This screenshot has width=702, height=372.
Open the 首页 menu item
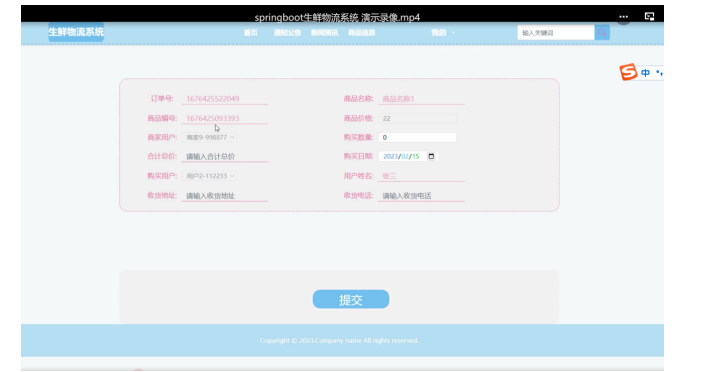250,33
